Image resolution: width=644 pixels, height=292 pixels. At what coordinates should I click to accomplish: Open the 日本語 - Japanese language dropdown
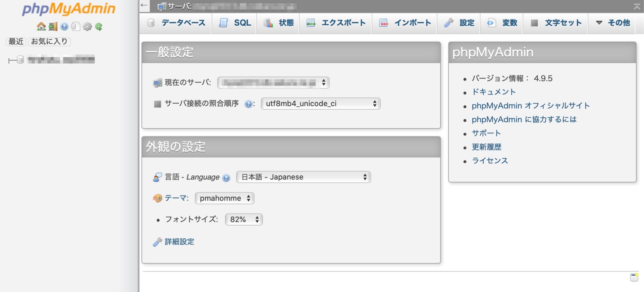point(303,177)
